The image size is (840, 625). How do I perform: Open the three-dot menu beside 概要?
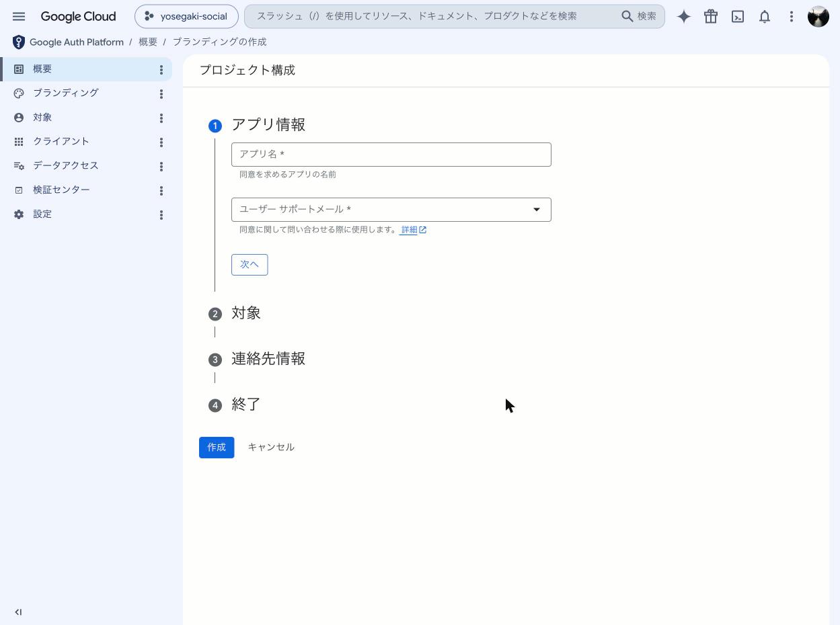pyautogui.click(x=161, y=70)
